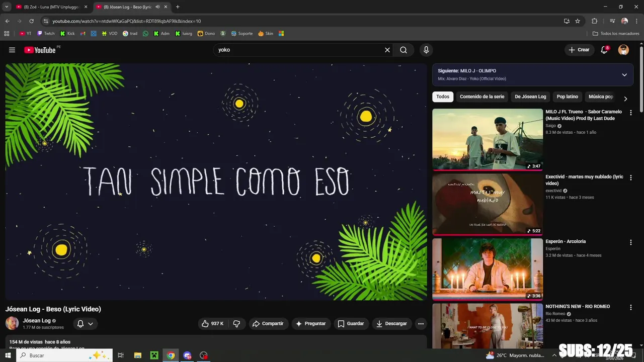Click the Guardar button

pos(351,324)
